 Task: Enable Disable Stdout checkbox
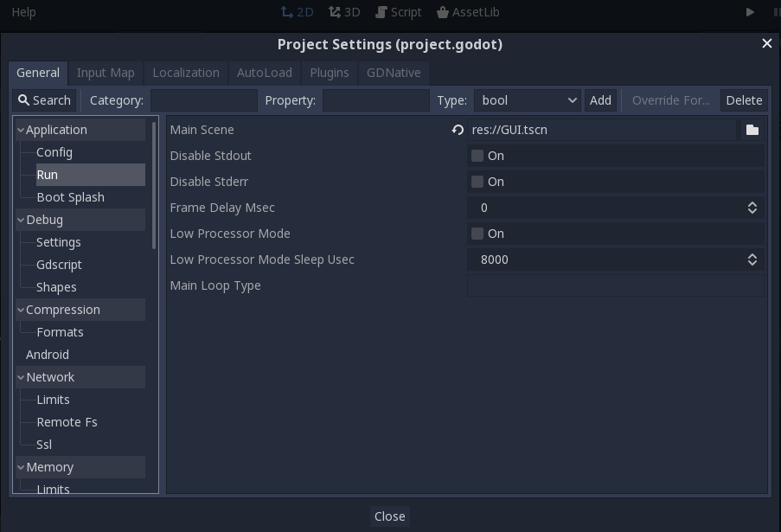click(477, 156)
